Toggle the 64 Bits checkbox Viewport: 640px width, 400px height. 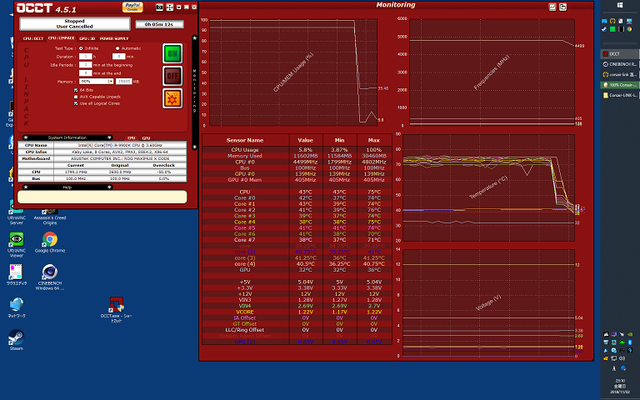[76, 90]
